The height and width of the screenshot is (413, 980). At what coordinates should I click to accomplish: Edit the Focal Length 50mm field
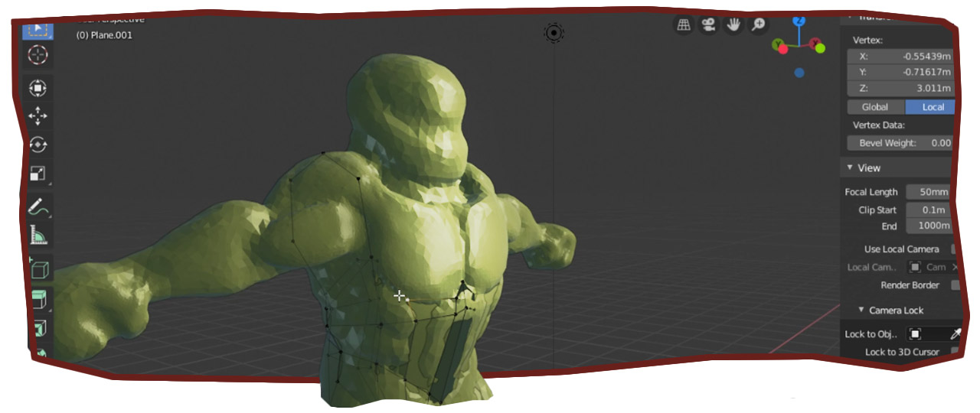(929, 192)
